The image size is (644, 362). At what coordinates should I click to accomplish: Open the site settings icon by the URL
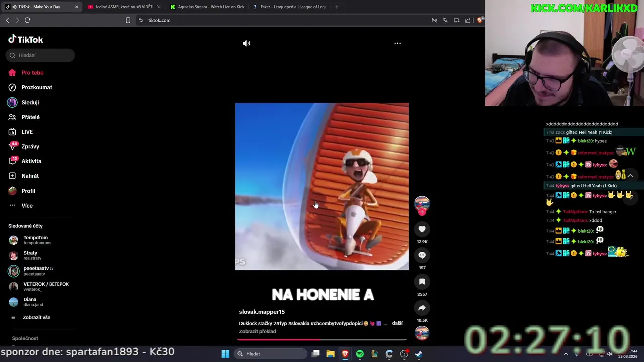141,20
